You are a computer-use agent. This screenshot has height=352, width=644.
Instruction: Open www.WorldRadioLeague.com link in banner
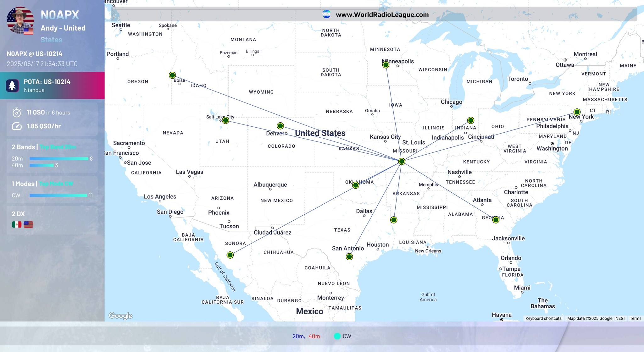pyautogui.click(x=382, y=14)
